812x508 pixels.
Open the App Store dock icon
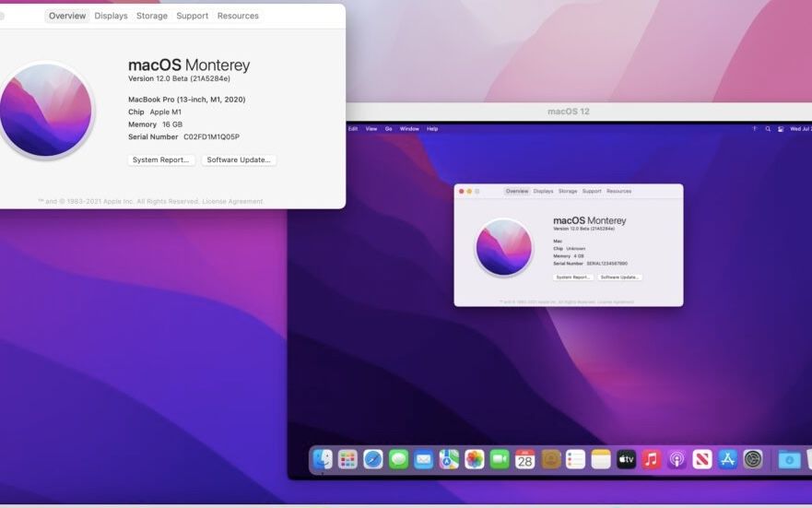(x=727, y=459)
